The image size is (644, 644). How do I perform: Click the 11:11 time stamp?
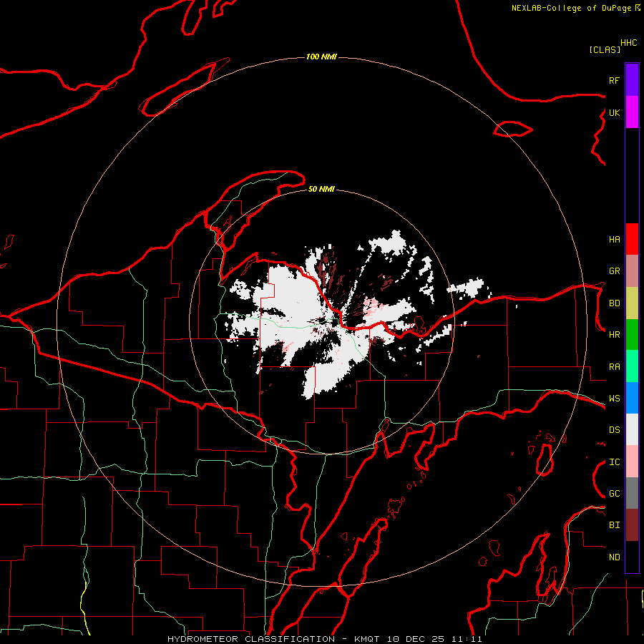[467, 639]
